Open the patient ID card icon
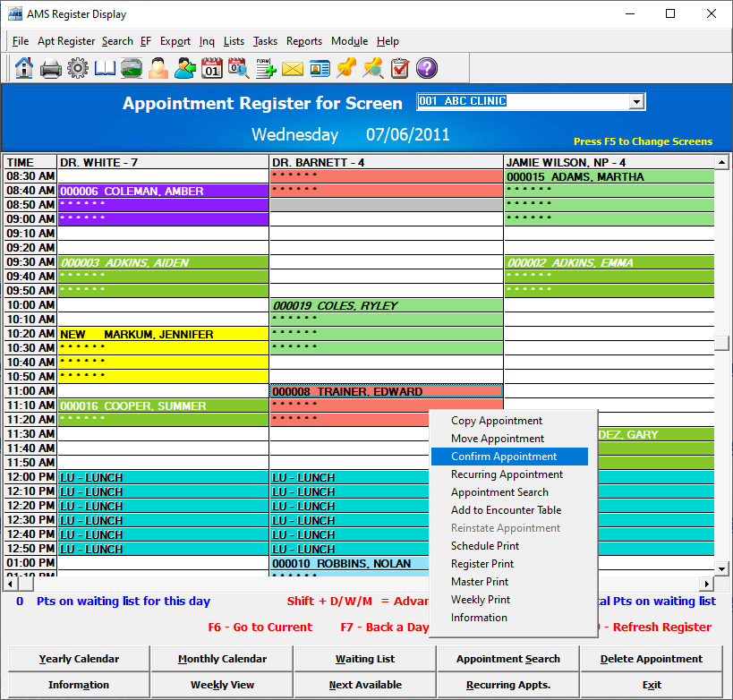The image size is (733, 700). [320, 68]
